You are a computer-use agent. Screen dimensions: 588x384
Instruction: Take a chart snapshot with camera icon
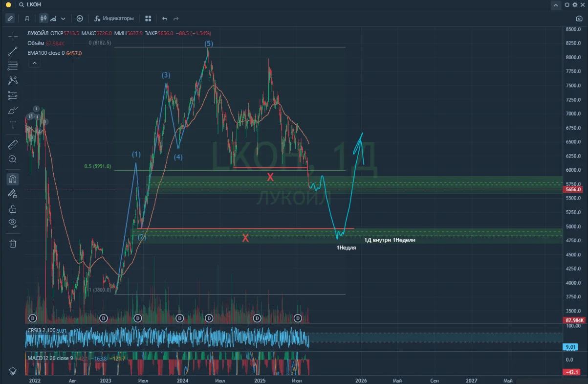pos(579,19)
